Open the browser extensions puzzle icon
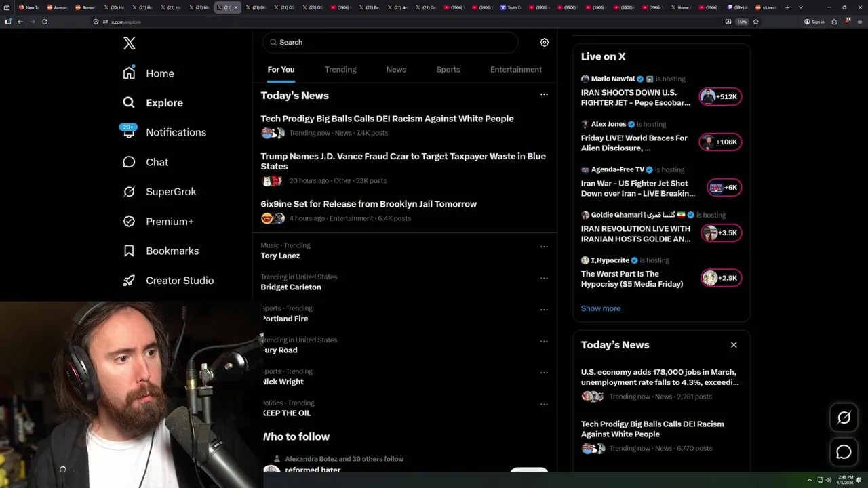868x488 pixels. pos(834,22)
